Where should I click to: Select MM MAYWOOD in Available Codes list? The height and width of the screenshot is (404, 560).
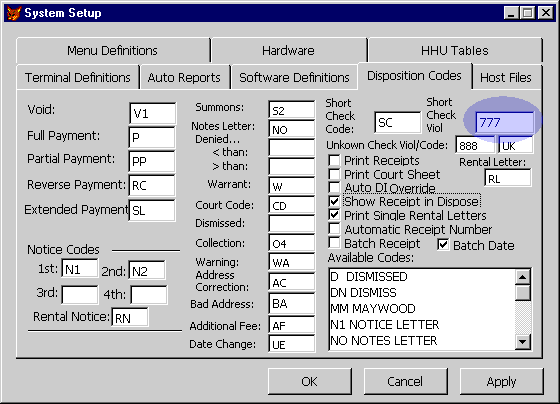373,308
